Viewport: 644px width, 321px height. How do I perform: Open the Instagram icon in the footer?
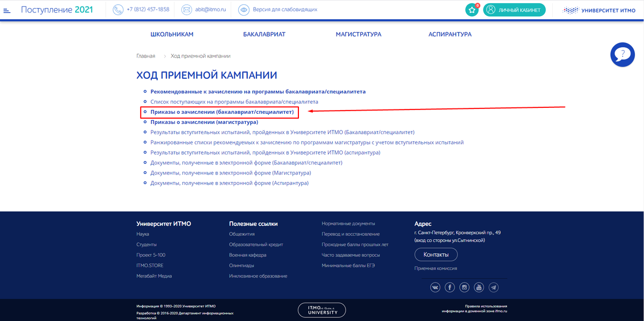pyautogui.click(x=464, y=287)
